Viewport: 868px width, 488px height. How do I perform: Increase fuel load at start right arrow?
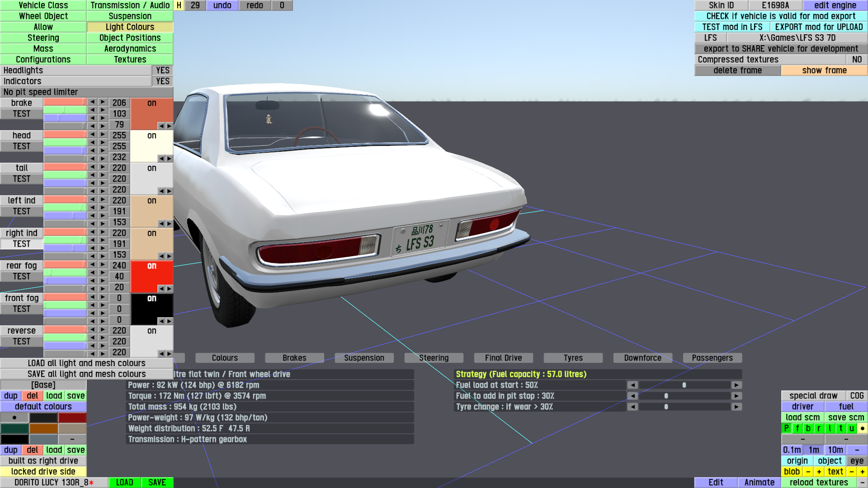pos(736,385)
